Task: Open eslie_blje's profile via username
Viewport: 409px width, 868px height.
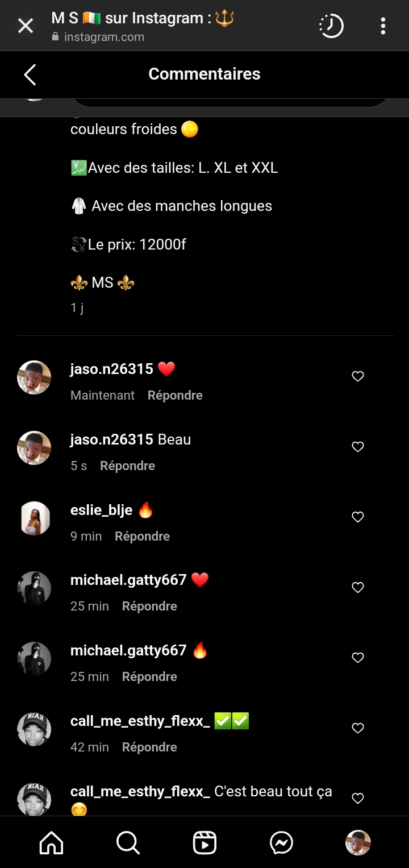Action: coord(101,510)
